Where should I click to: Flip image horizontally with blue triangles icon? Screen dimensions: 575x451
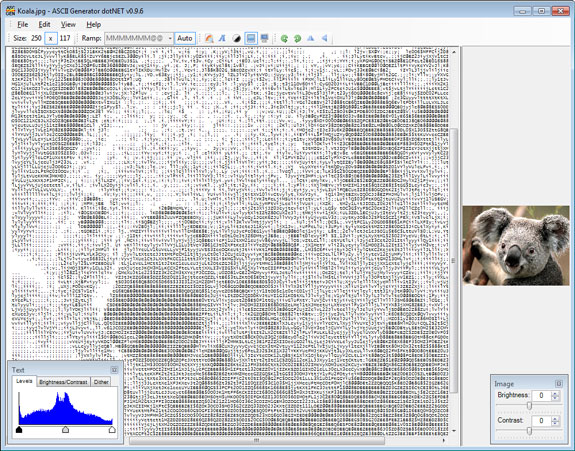311,38
